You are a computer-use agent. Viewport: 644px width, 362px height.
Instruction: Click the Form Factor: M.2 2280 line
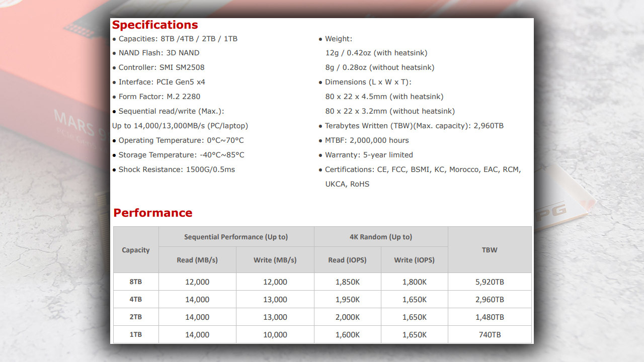[x=156, y=97]
